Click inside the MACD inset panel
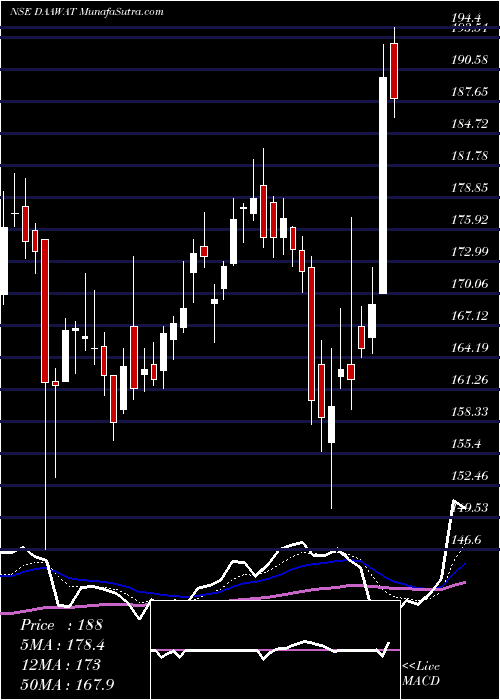 point(275,650)
